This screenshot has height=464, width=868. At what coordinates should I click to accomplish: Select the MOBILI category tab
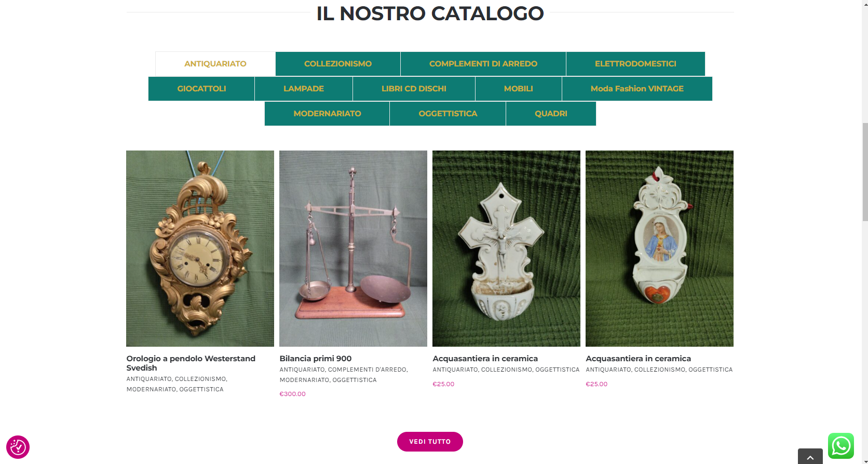point(519,89)
